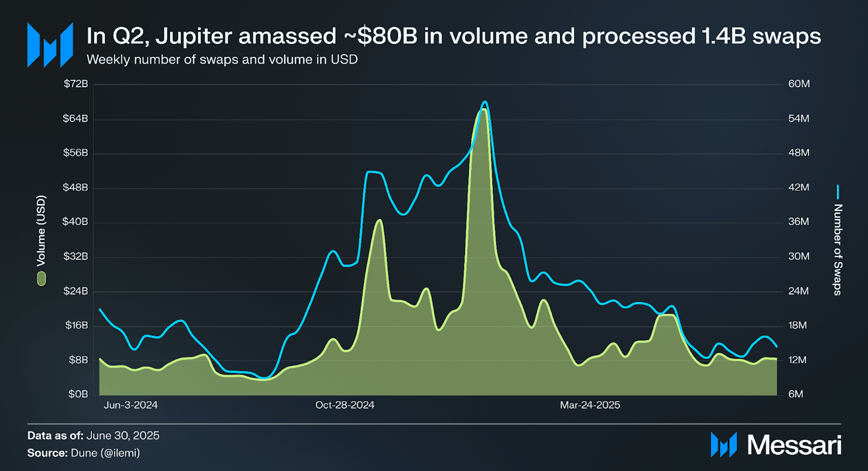Click the chart title about Jupiter Q2 volume

coord(453,36)
